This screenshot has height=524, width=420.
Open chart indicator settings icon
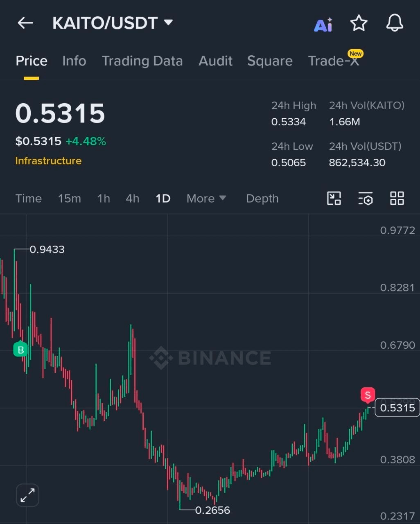366,199
